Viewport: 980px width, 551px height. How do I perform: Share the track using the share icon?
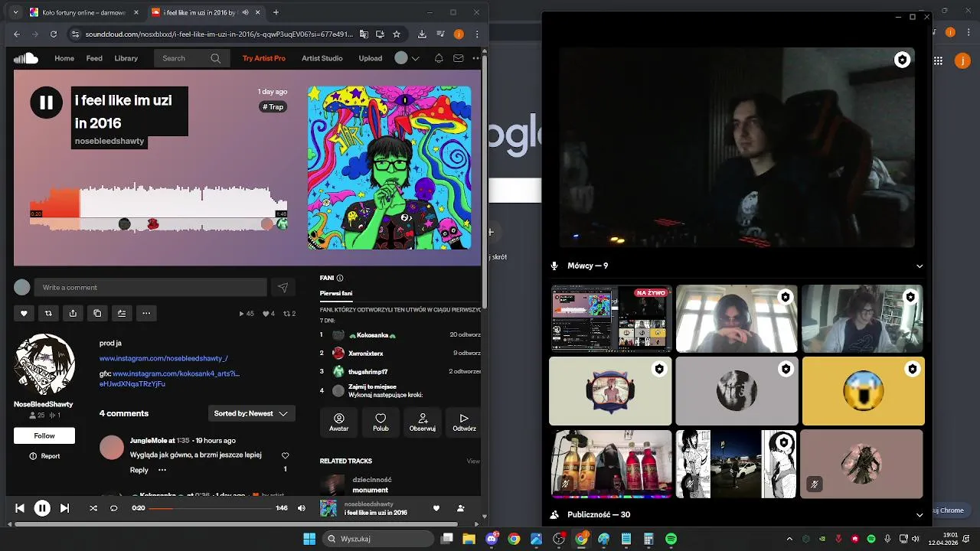click(x=73, y=313)
